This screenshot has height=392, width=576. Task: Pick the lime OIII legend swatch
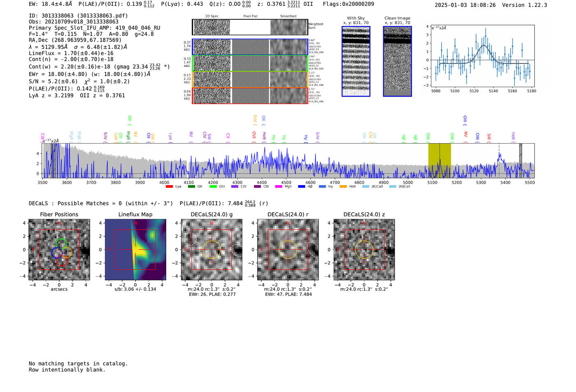(213, 187)
